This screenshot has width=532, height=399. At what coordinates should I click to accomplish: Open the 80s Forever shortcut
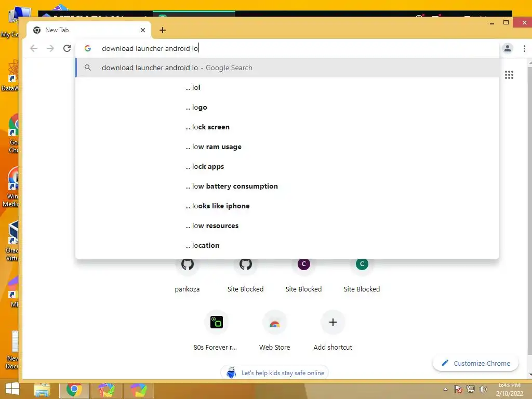click(217, 330)
